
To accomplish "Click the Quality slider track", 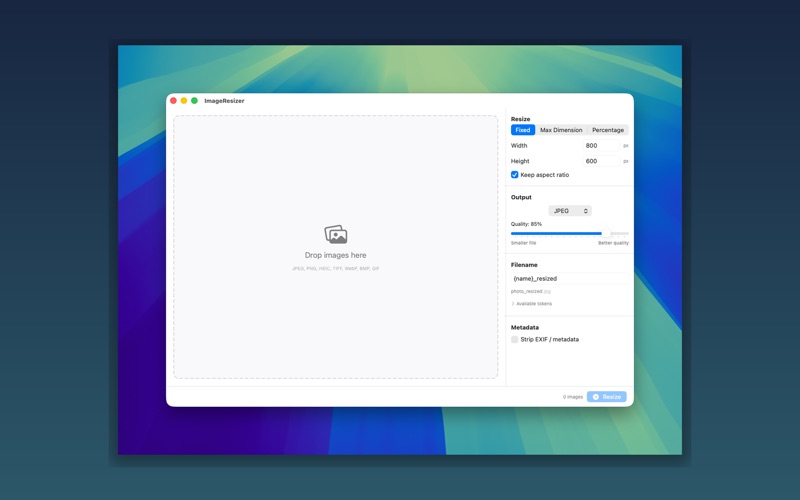I will click(x=569, y=233).
